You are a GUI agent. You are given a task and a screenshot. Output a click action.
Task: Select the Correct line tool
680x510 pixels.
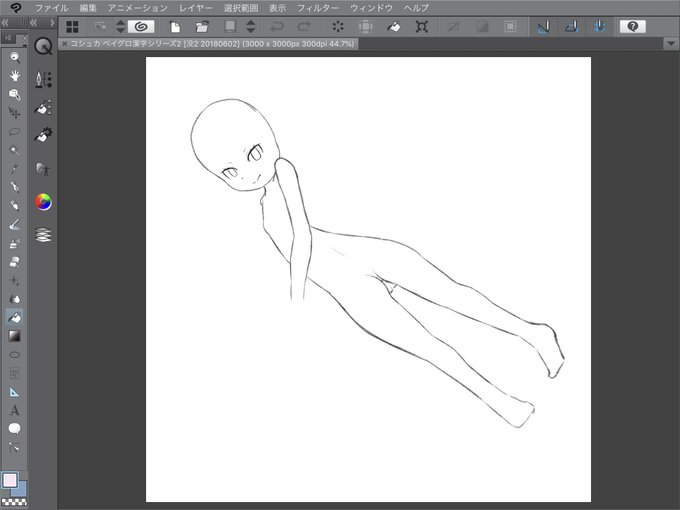(x=14, y=447)
